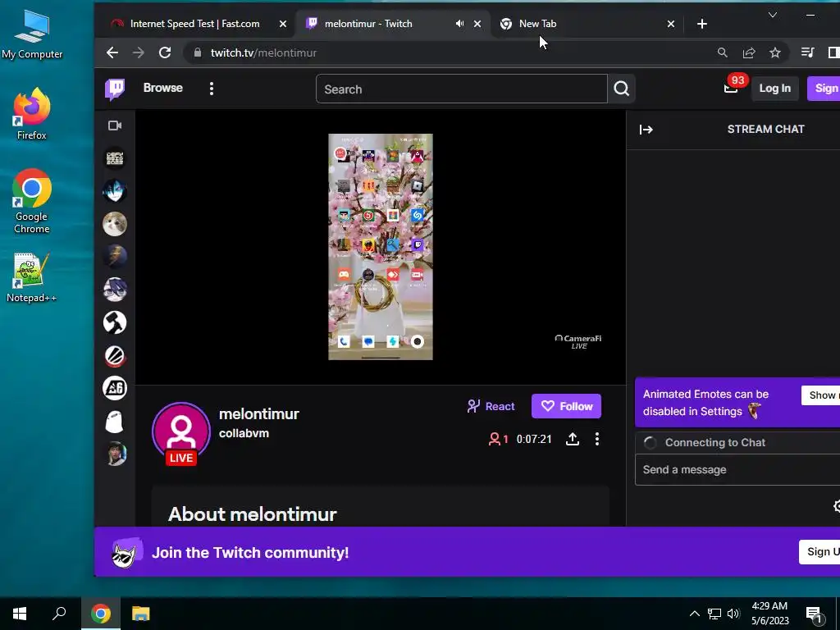Click the Log In button

(774, 89)
